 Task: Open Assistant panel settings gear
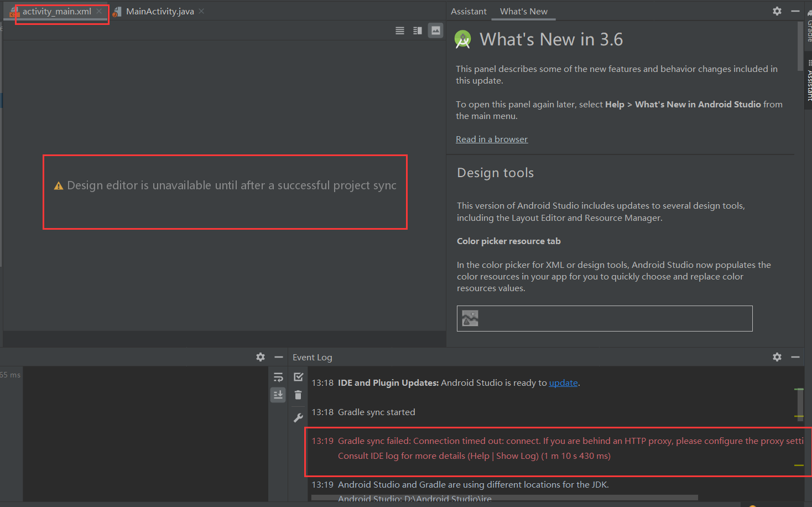pos(777,11)
